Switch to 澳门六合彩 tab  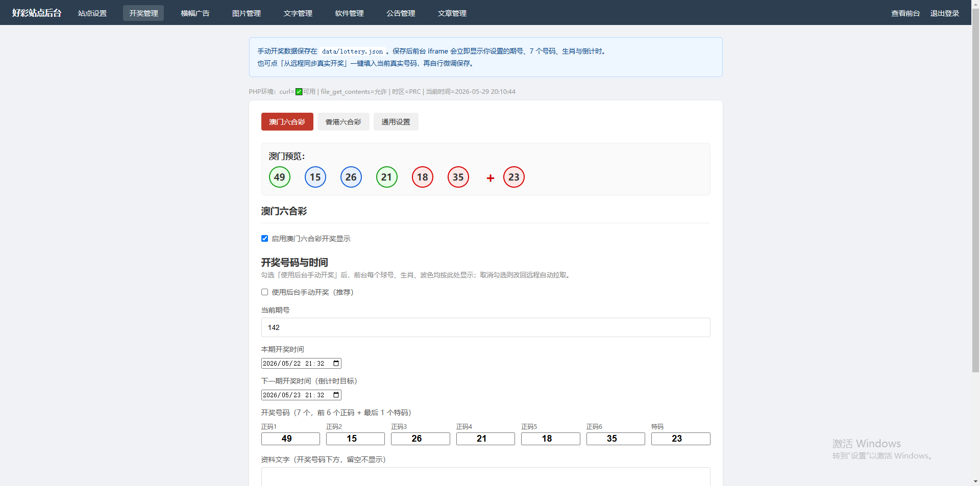[x=287, y=122]
